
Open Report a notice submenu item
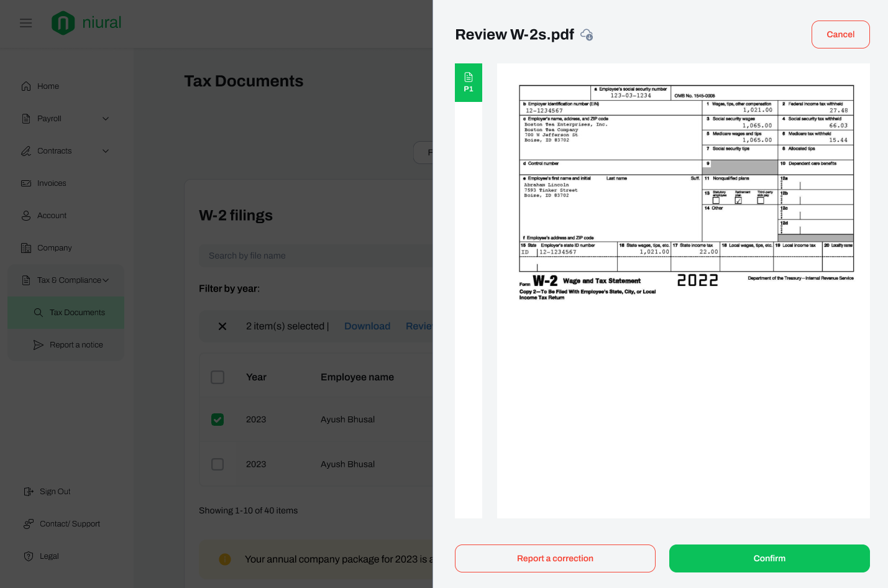[66, 345]
